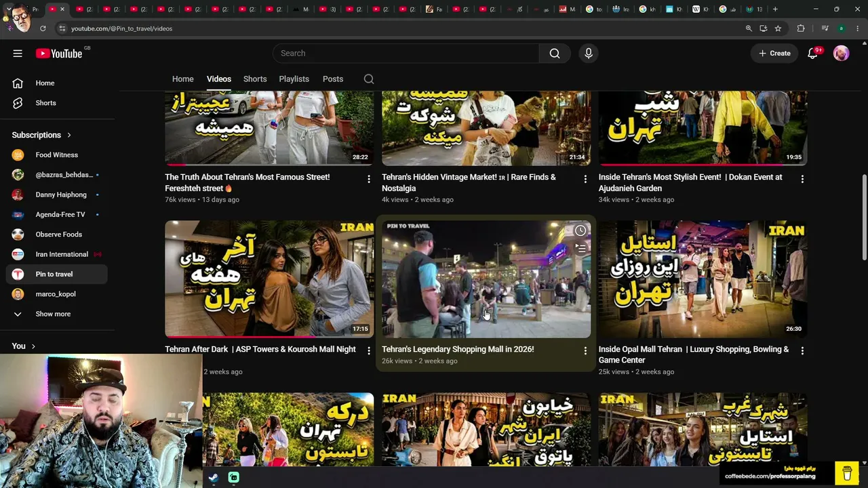
Task: Play the Dokan Event at Ajudanieh Garden thumbnail
Action: tap(703, 128)
